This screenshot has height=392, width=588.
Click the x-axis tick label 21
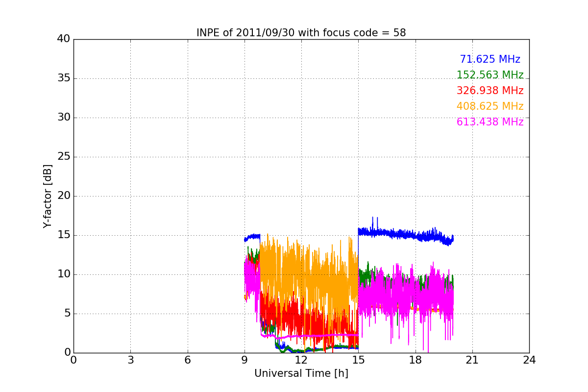pyautogui.click(x=472, y=360)
